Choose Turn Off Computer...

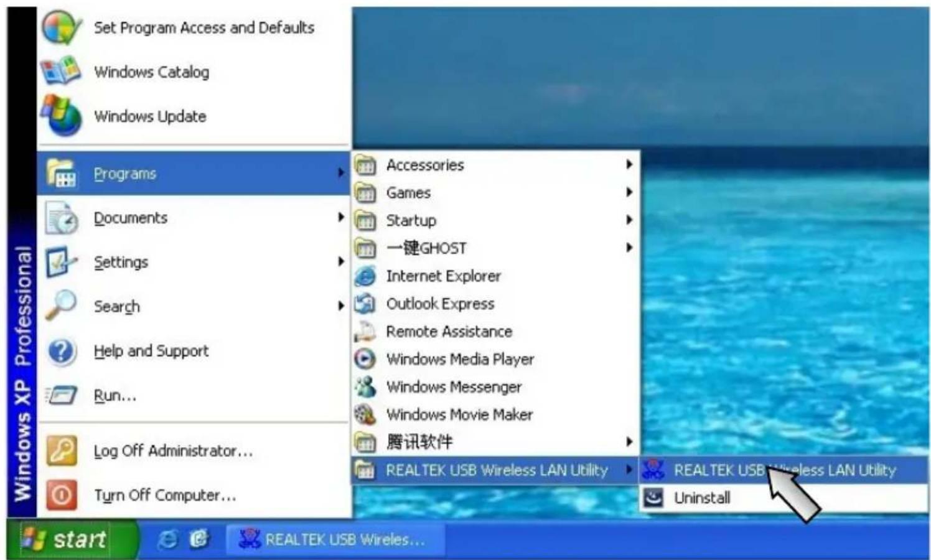coord(193,495)
